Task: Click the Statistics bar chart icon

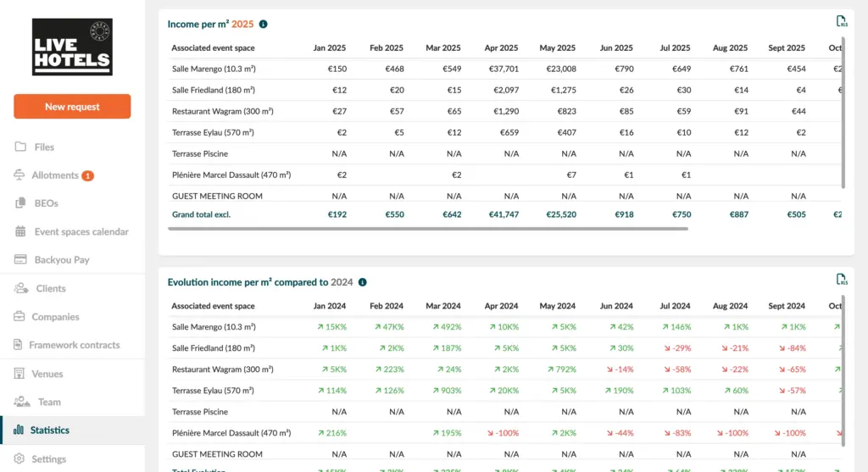Action: tap(19, 430)
